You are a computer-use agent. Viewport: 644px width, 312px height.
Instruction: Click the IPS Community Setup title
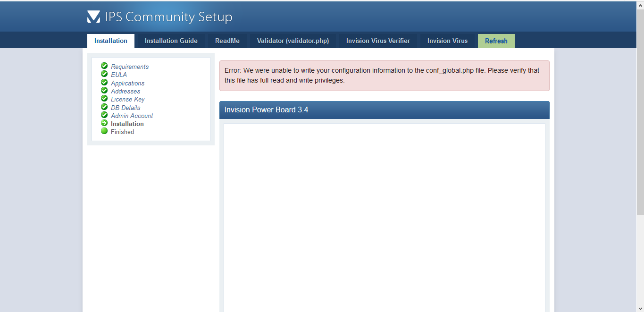169,17
